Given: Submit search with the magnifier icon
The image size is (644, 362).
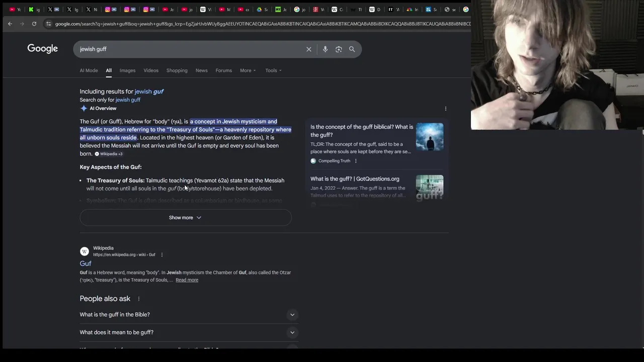Looking at the screenshot, I should coord(352,49).
